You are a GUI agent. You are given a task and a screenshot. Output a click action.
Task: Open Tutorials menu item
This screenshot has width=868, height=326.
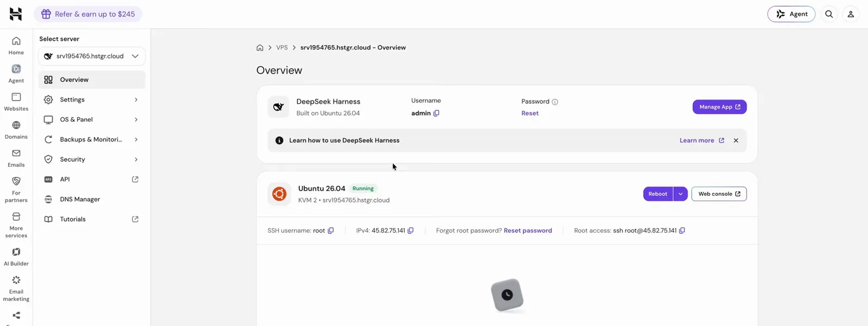pyautogui.click(x=92, y=219)
